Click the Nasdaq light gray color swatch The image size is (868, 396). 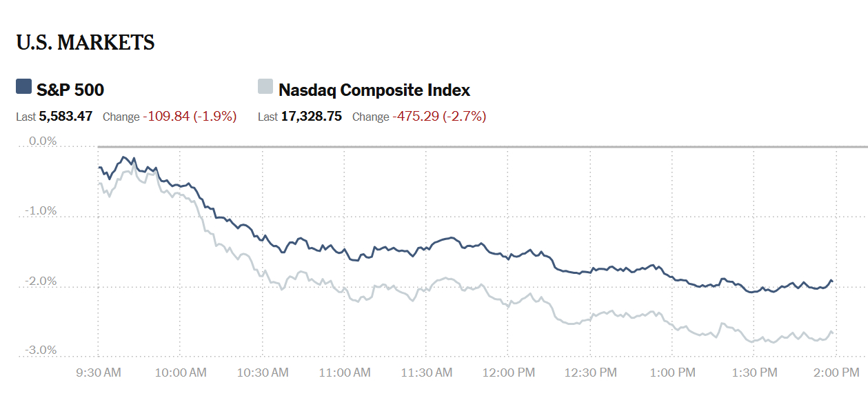[x=265, y=86]
